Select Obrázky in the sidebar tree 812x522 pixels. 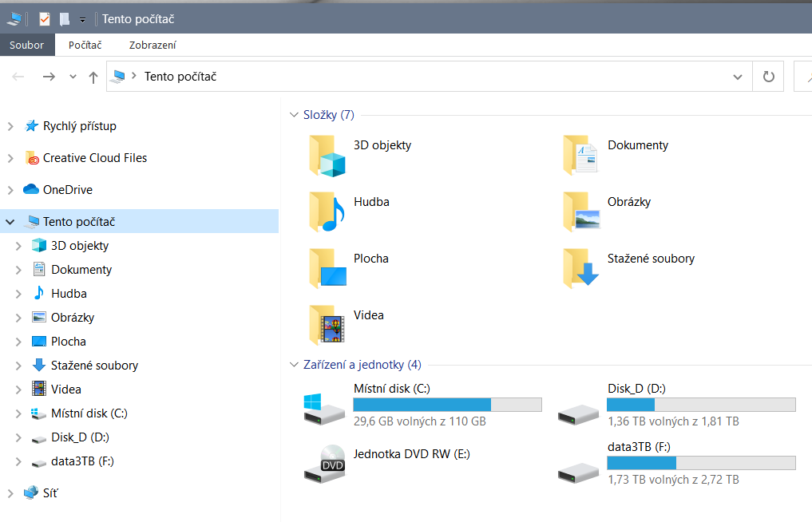pyautogui.click(x=73, y=318)
